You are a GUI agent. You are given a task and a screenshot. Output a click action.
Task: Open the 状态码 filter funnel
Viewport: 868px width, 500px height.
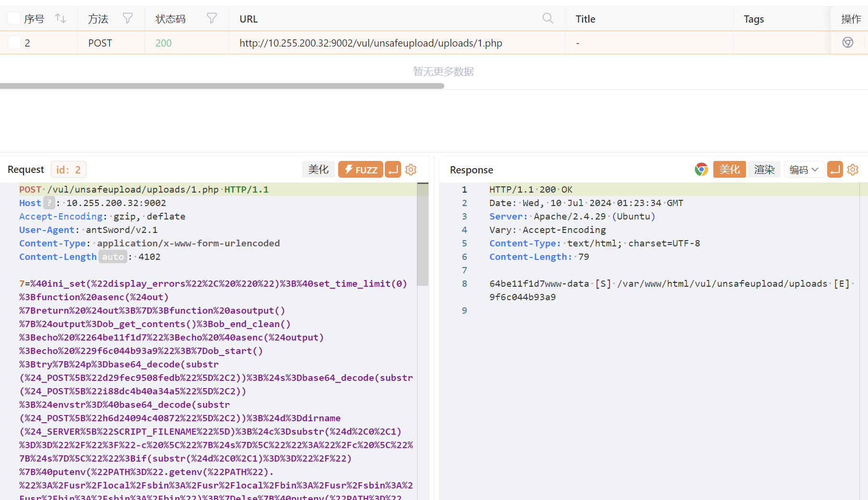point(212,19)
